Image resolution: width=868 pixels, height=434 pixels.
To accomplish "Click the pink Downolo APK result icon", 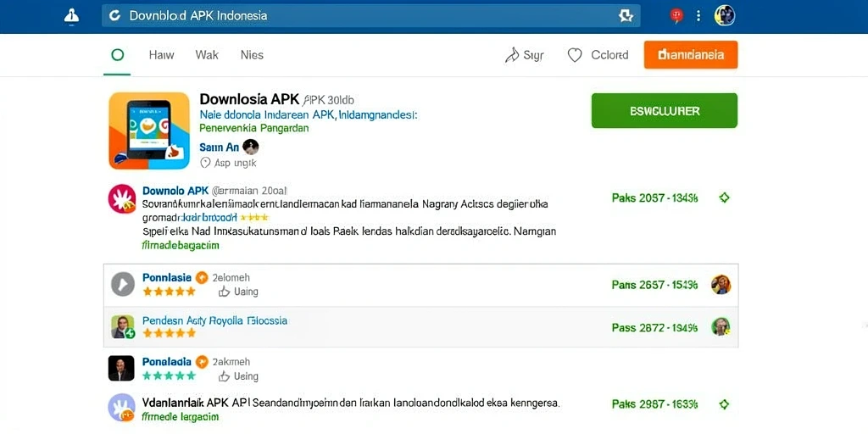I will click(122, 198).
